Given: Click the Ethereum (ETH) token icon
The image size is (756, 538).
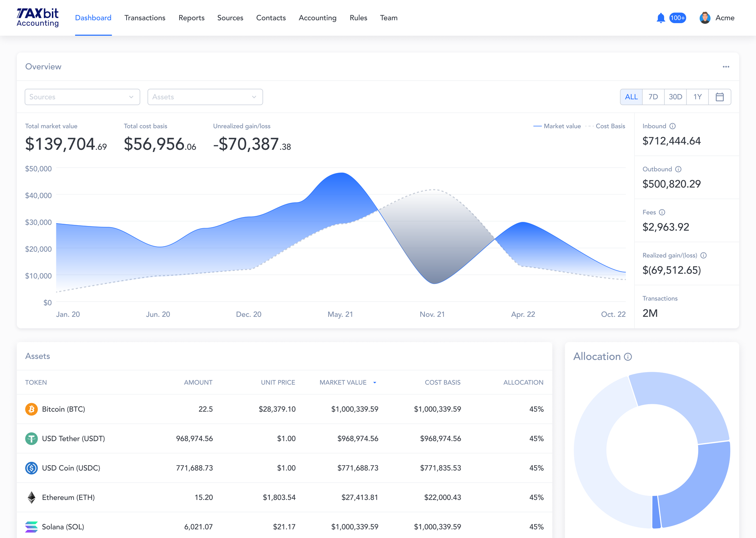Looking at the screenshot, I should pyautogui.click(x=31, y=497).
